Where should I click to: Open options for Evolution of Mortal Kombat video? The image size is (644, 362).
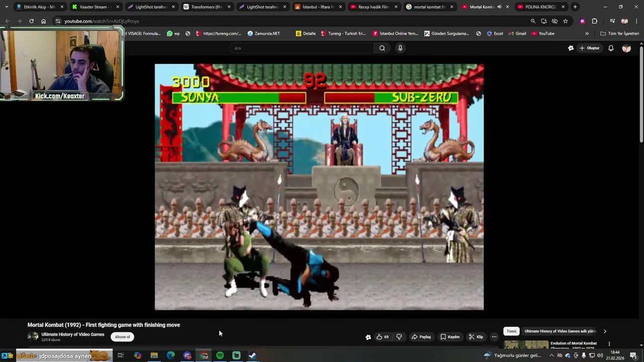[609, 344]
